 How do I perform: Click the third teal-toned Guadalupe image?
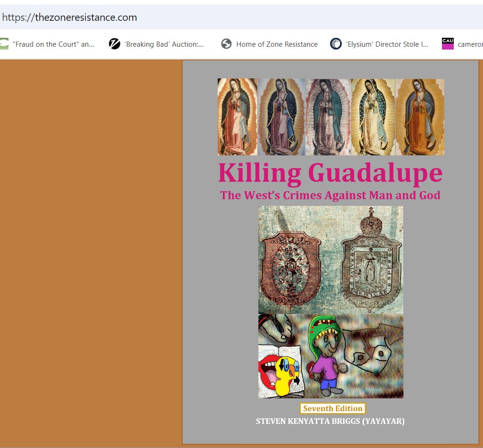[x=328, y=117]
